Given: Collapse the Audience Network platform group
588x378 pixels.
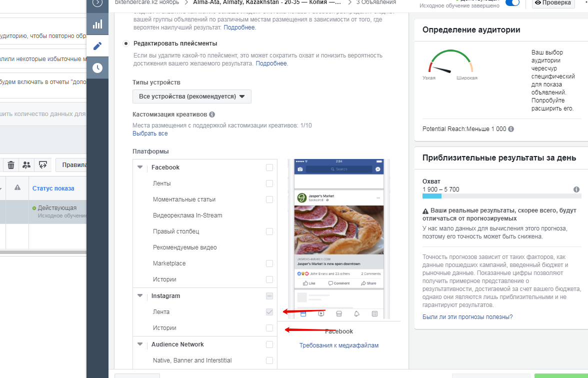Looking at the screenshot, I should 140,344.
